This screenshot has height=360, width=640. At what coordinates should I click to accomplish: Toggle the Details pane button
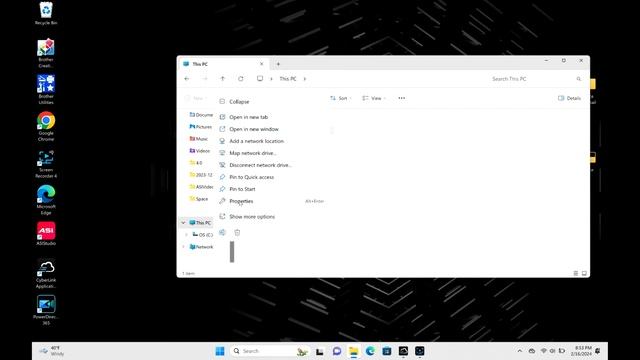click(569, 98)
